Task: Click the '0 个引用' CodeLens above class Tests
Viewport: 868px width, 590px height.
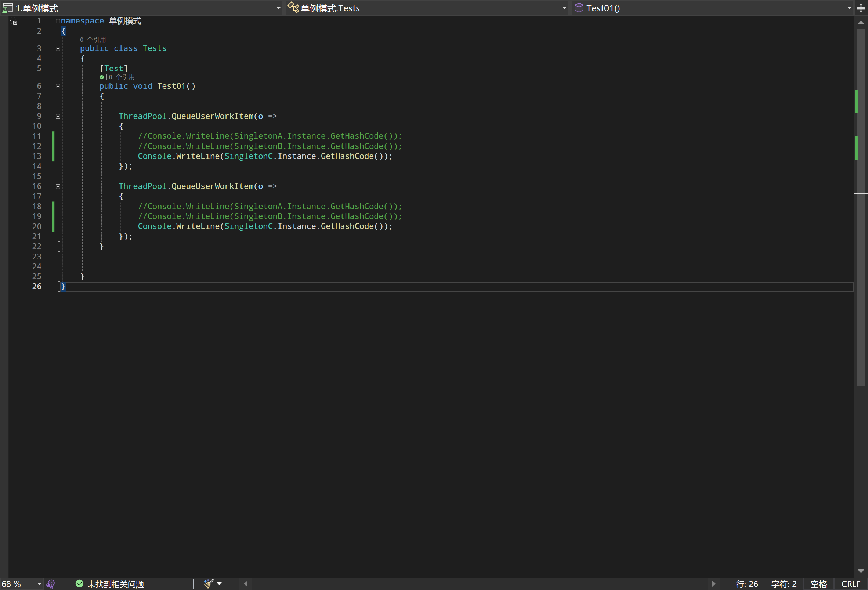Action: [93, 40]
